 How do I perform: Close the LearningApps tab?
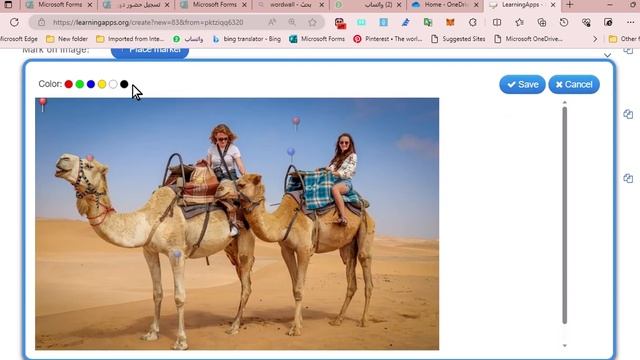coord(553,5)
